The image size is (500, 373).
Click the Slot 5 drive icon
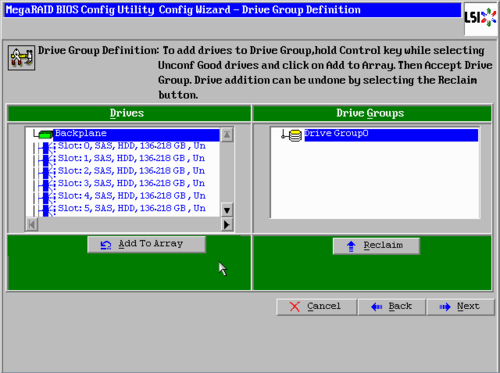pos(49,210)
